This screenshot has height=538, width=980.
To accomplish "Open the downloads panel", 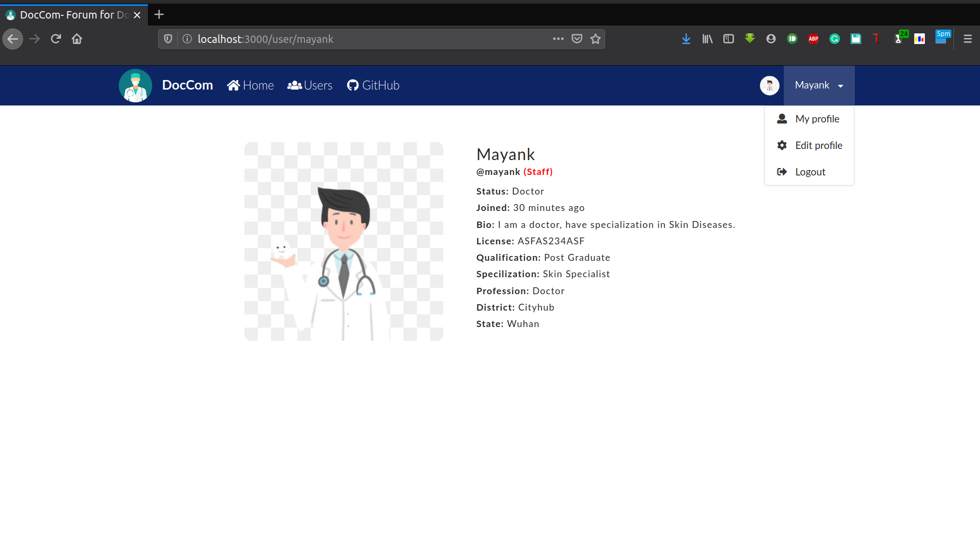I will (x=686, y=39).
